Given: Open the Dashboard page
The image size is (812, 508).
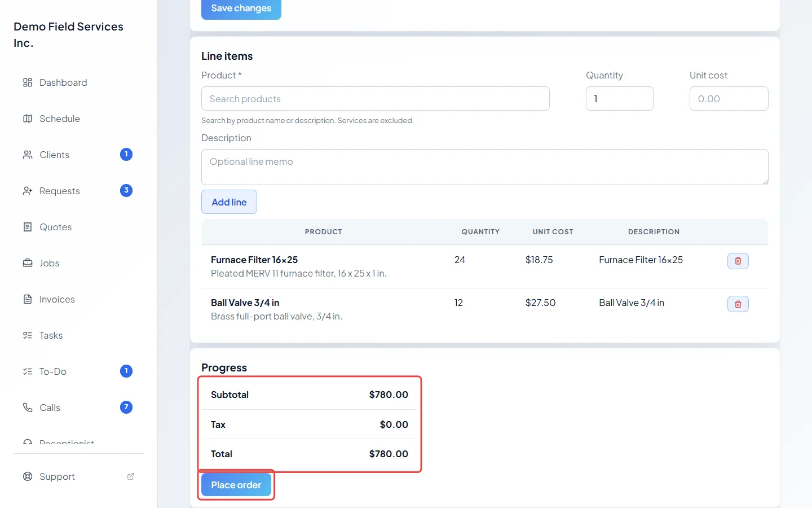Looking at the screenshot, I should pos(79,82).
